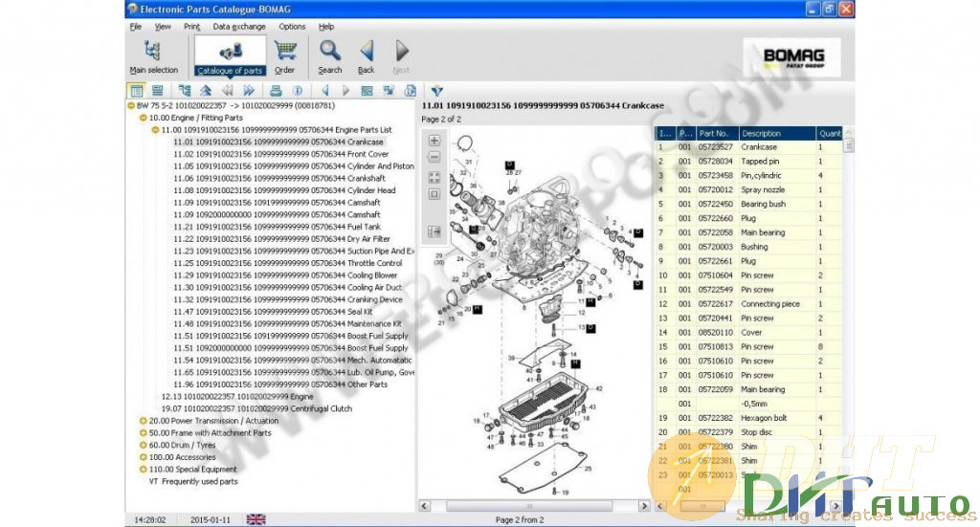This screenshot has width=980, height=527.
Task: Select 11.05 Cylinder And Piston item
Action: [294, 166]
